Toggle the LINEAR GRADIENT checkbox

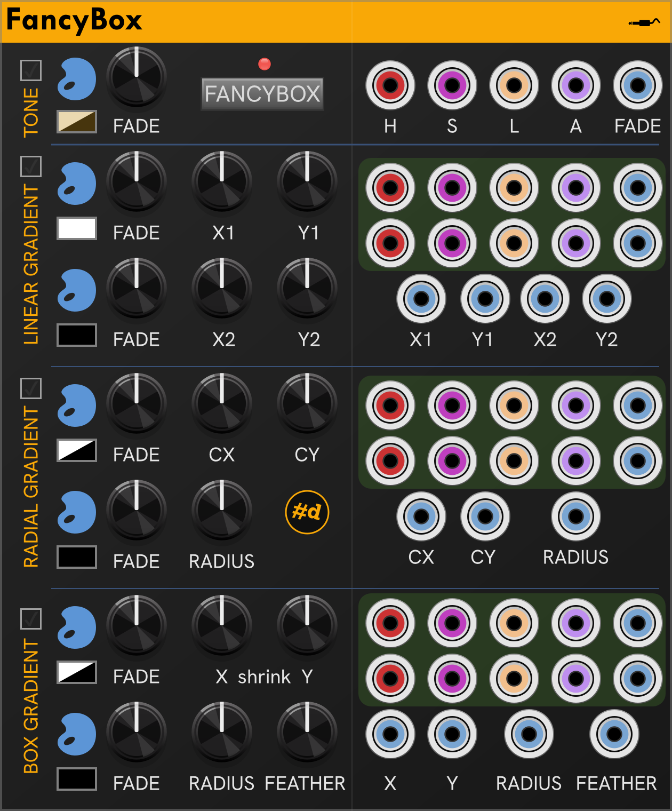coord(31,166)
